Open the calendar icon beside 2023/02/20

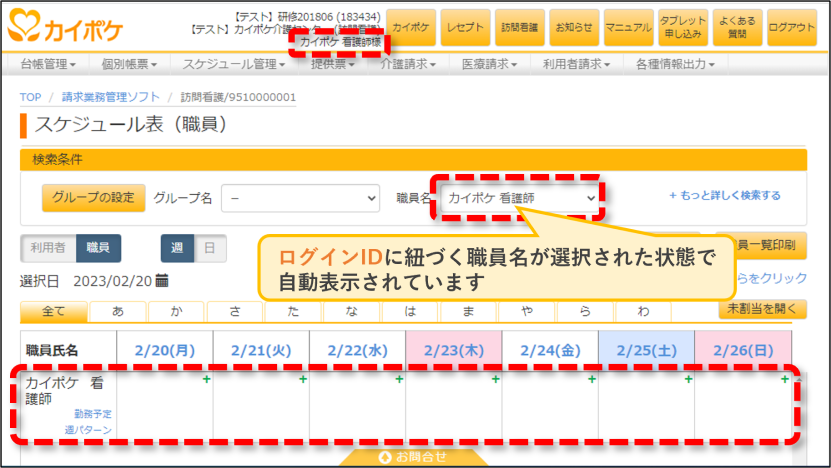(x=162, y=280)
